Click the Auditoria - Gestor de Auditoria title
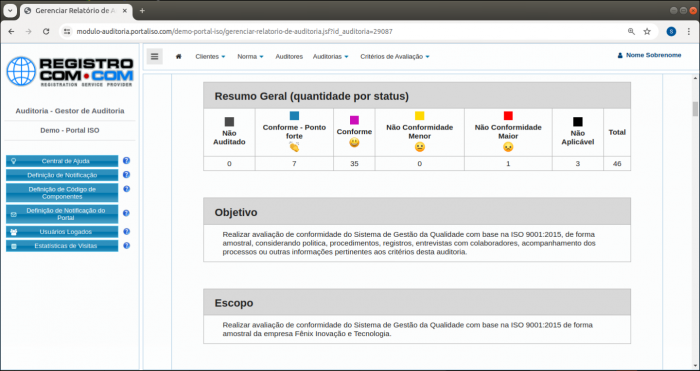 point(70,111)
